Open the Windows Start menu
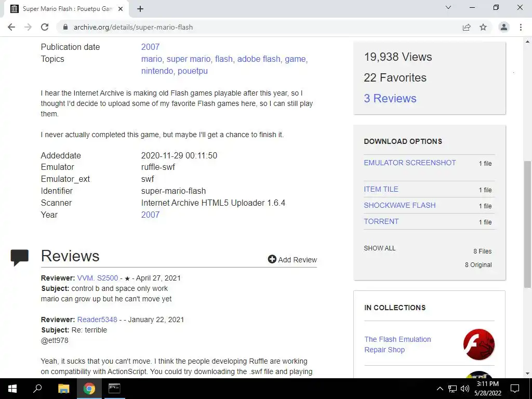This screenshot has width=532, height=399. [x=12, y=389]
